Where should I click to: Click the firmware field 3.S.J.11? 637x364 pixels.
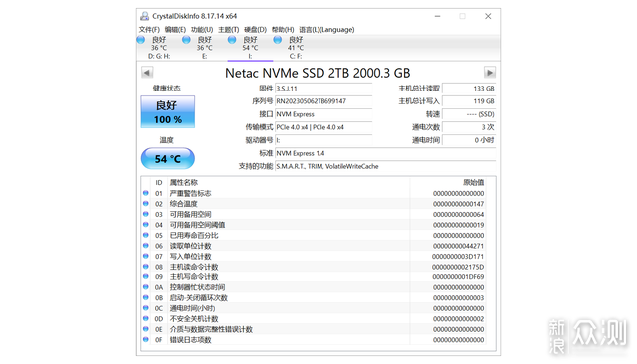pyautogui.click(x=323, y=89)
